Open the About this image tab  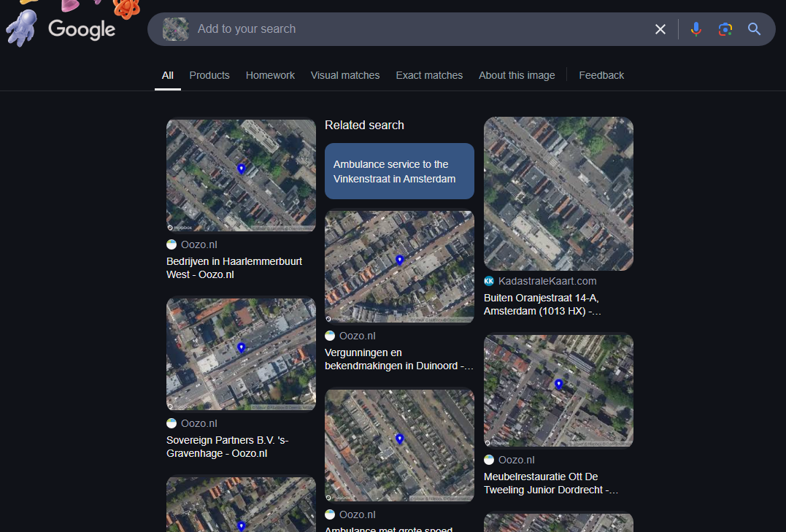pyautogui.click(x=517, y=75)
